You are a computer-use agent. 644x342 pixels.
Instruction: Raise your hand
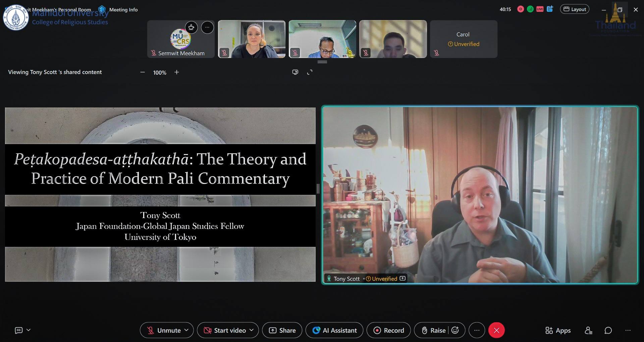click(x=434, y=330)
